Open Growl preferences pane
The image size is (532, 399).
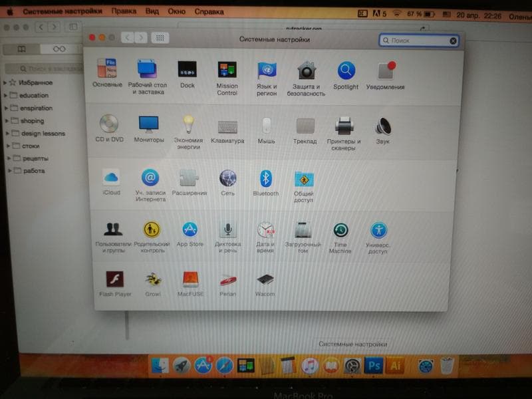point(153,284)
